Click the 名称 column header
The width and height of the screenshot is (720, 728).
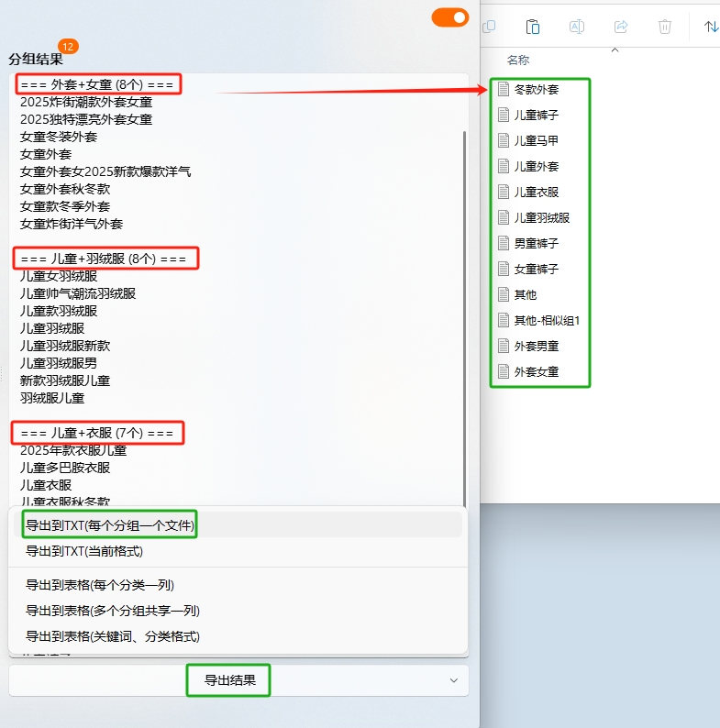click(x=518, y=60)
